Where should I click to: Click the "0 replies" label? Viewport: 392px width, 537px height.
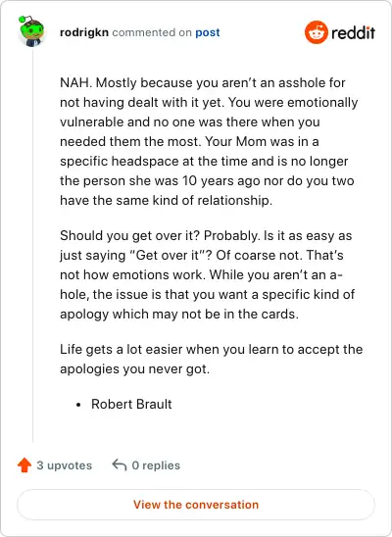[x=156, y=465]
